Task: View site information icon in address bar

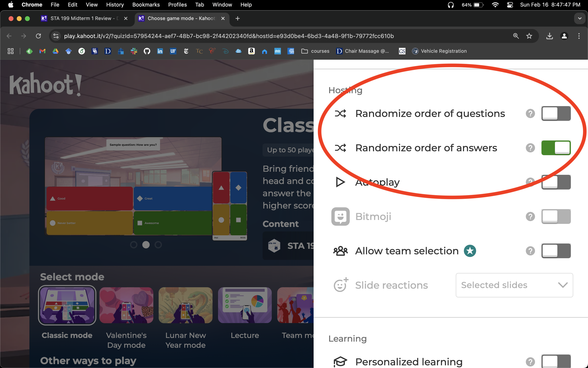Action: tap(56, 36)
